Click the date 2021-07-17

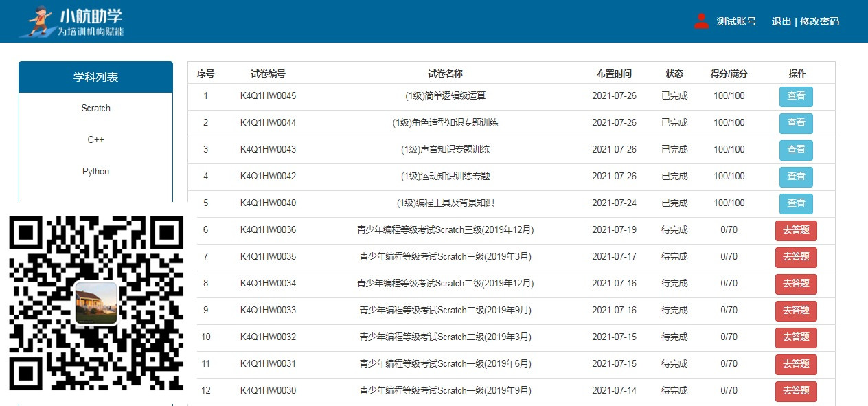(614, 257)
